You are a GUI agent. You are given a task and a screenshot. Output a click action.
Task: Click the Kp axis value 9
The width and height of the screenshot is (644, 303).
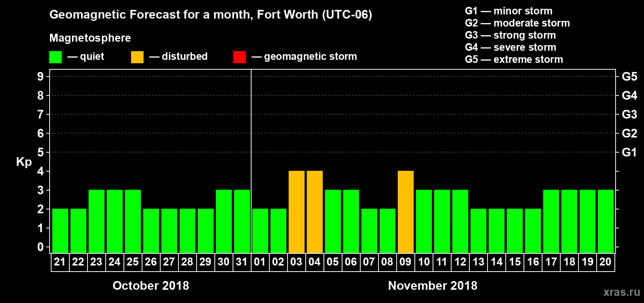coord(41,77)
